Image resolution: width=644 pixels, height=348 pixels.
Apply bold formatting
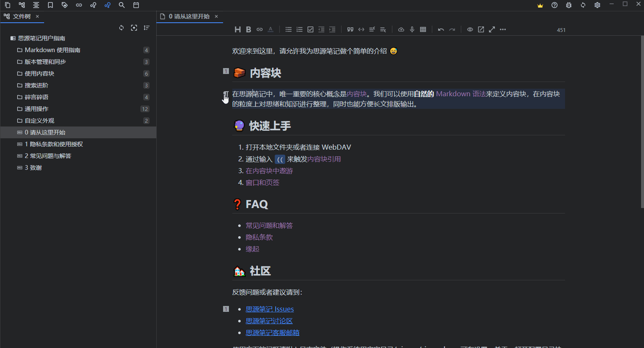coord(249,29)
